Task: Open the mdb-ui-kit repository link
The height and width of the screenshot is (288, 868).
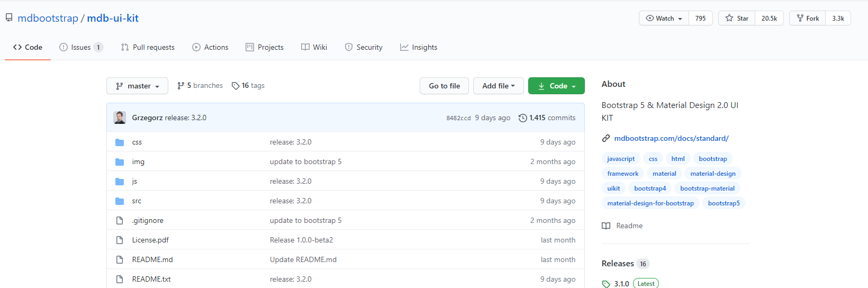Action: pyautogui.click(x=113, y=18)
